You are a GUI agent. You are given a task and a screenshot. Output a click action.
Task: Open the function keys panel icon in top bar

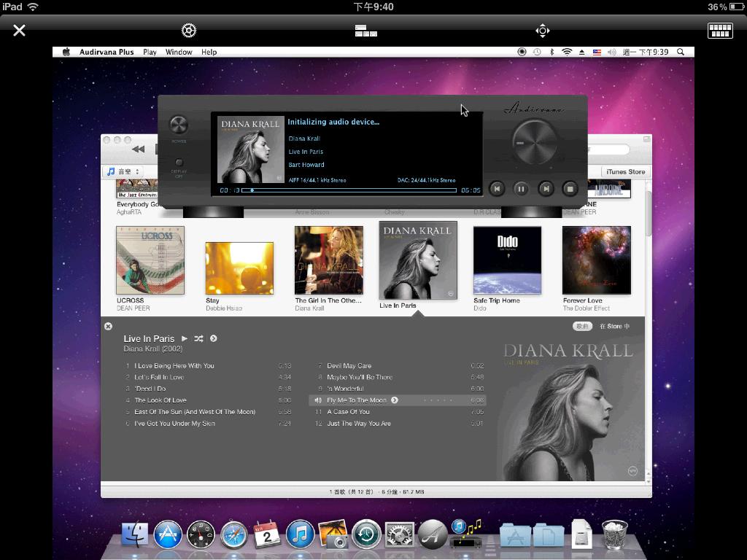pos(366,31)
